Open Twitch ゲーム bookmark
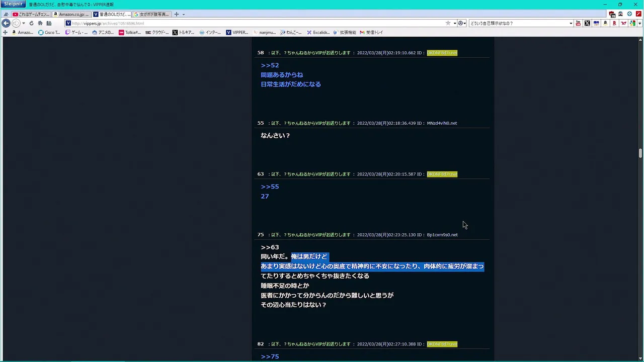 [x=76, y=32]
